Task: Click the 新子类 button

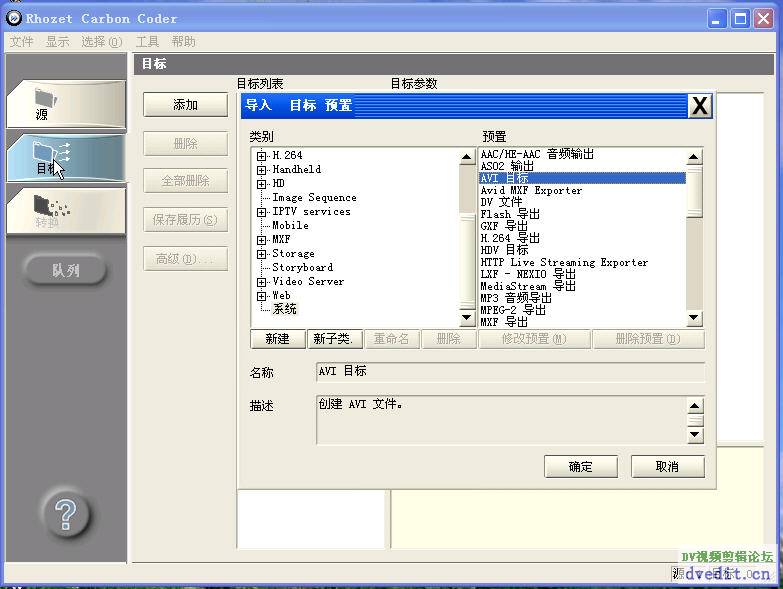Action: [x=335, y=339]
